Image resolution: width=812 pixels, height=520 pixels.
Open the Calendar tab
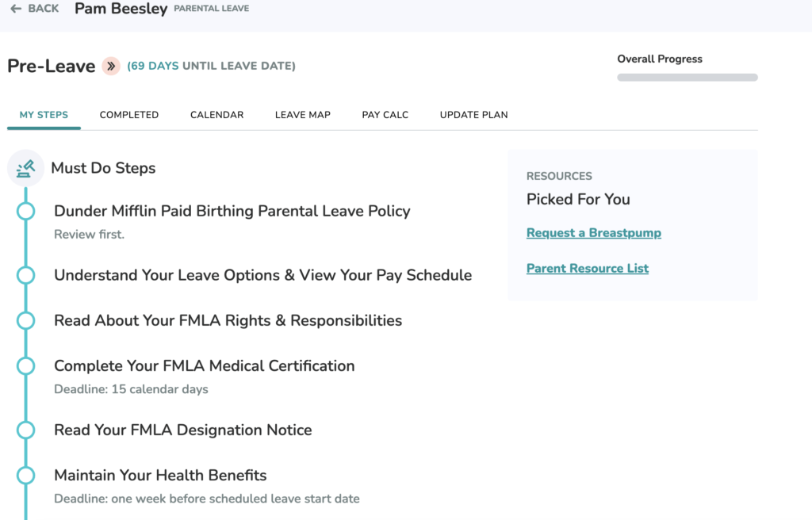(217, 115)
